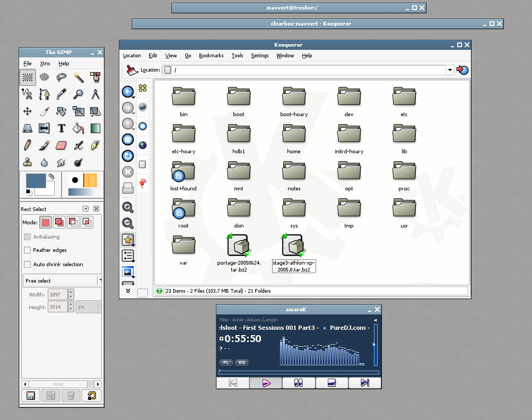Open the Xtns menu in GIMP
The image size is (532, 420).
pos(46,63)
